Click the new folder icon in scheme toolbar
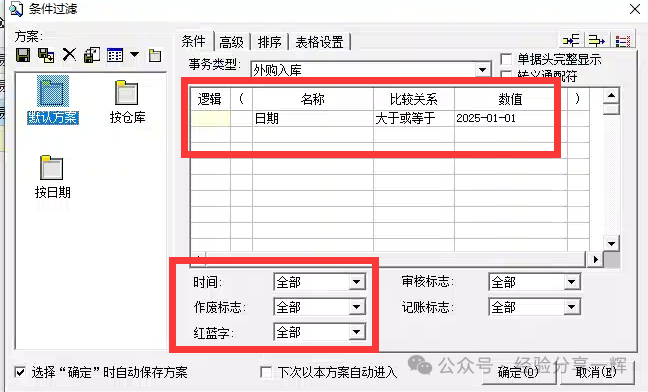Image resolution: width=648 pixels, height=392 pixels. point(155,55)
